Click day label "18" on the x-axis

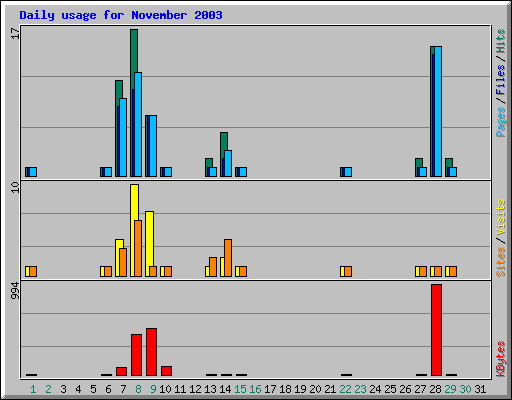click(285, 389)
